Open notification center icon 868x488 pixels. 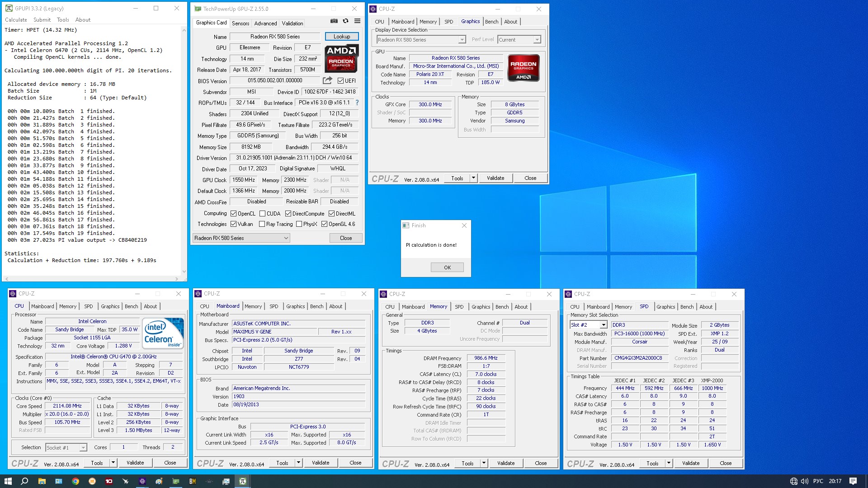(853, 481)
